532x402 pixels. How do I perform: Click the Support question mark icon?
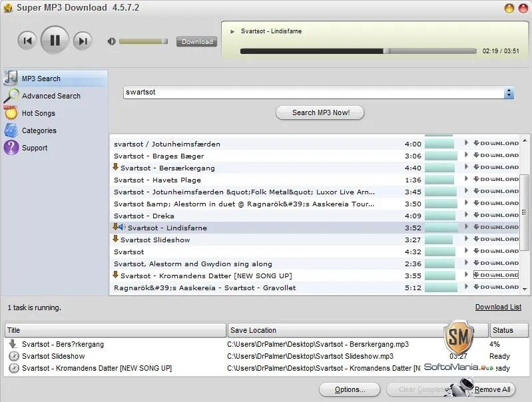point(11,148)
